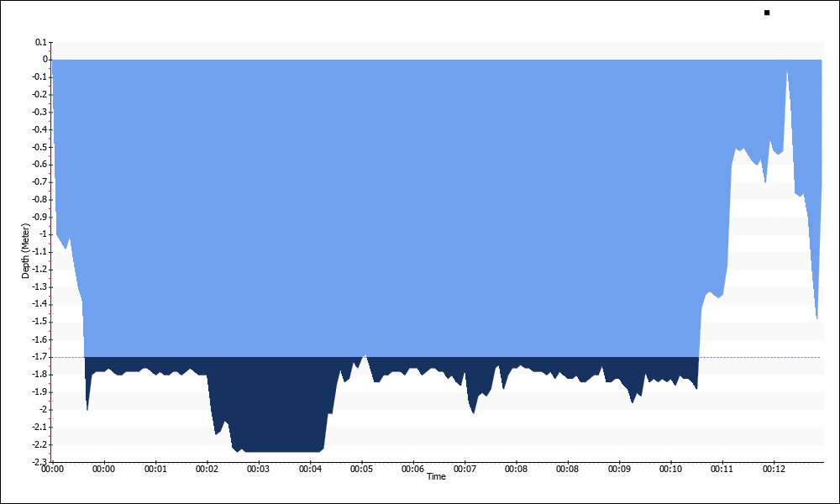Click the -2.3 depth axis label

(x=39, y=462)
